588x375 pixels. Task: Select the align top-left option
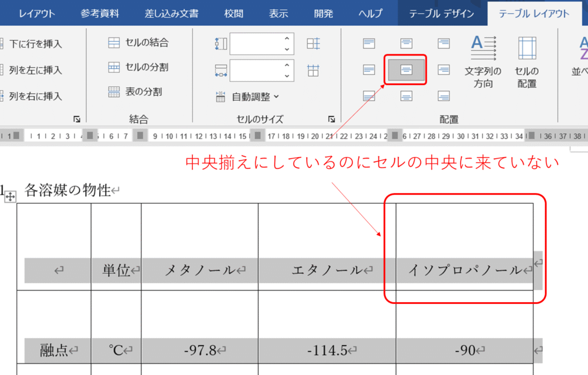point(369,43)
